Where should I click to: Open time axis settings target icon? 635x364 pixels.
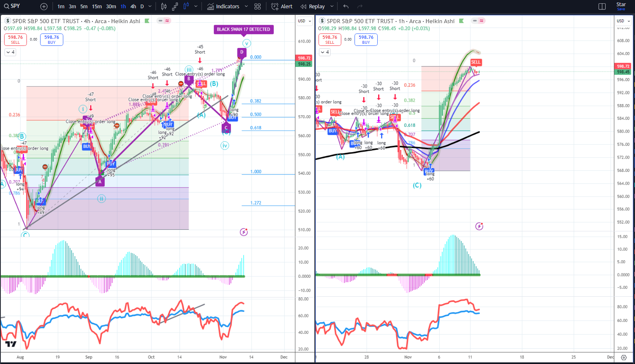tap(623, 357)
